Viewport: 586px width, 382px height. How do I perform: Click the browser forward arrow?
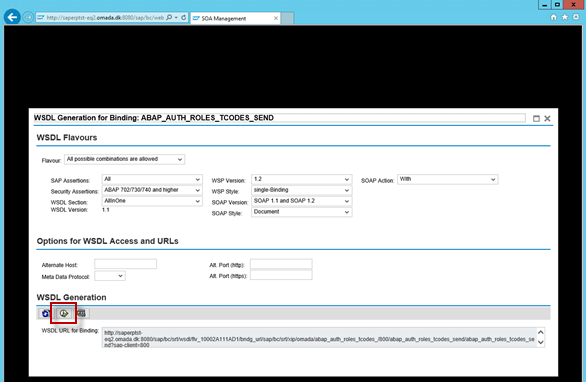click(28, 17)
